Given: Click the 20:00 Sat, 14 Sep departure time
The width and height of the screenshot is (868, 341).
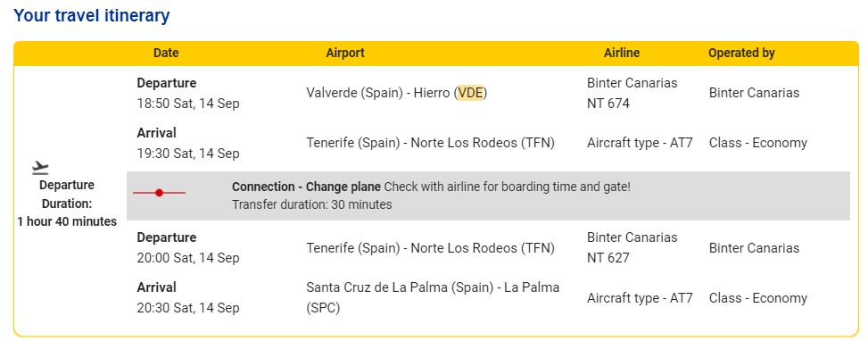Looking at the screenshot, I should coord(188,258).
